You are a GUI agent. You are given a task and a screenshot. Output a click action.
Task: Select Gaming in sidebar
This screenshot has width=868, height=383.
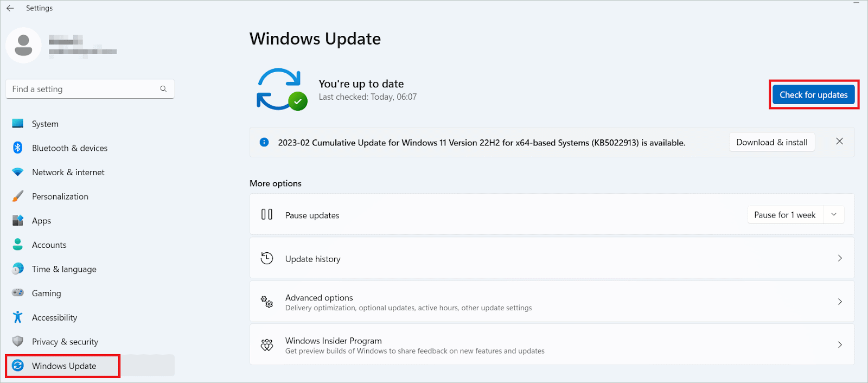[90, 293]
